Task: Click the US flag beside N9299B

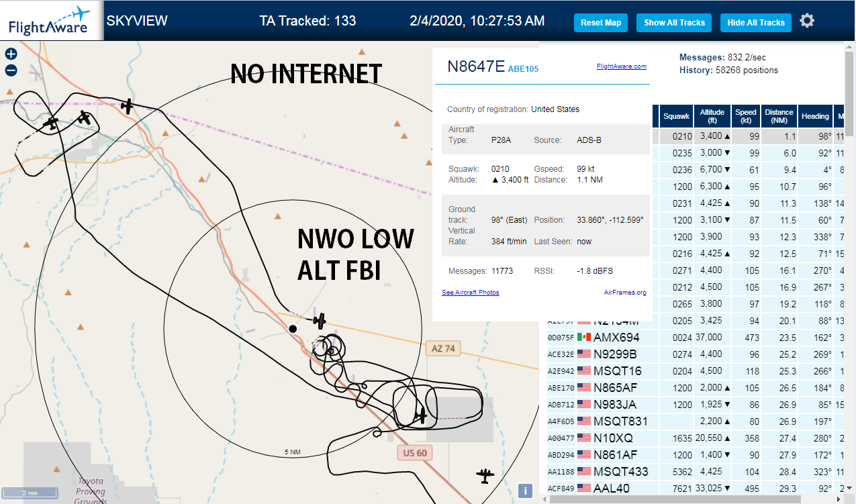Action: 584,354
